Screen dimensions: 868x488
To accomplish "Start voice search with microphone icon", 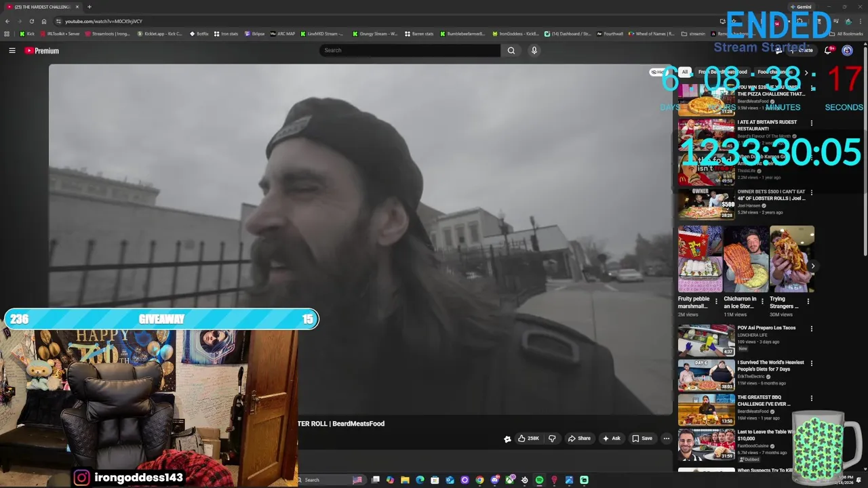I will click(x=534, y=50).
